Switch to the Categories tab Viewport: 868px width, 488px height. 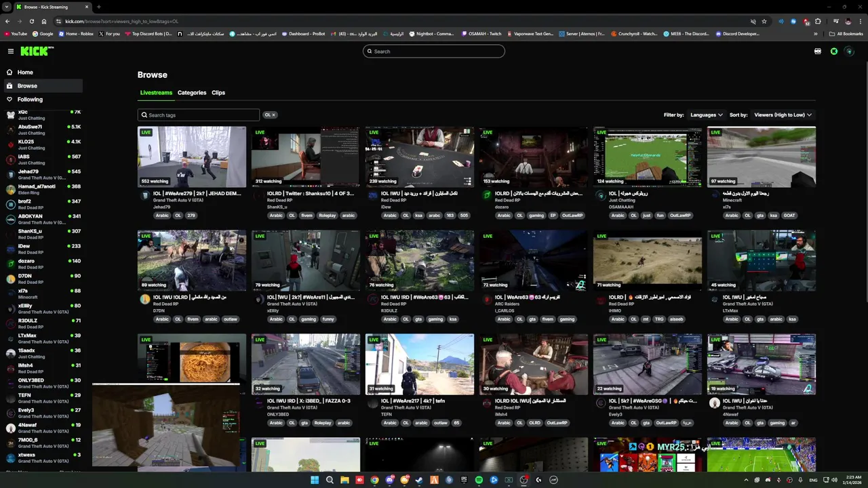coord(192,93)
